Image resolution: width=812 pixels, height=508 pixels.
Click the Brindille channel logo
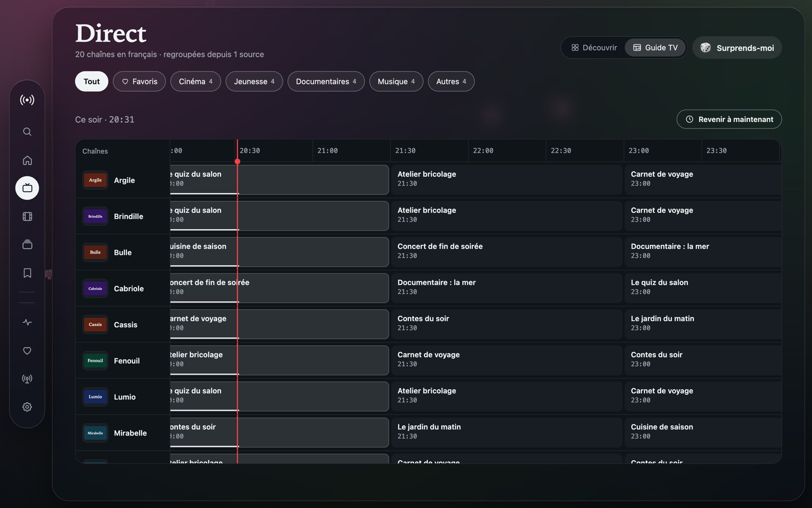(x=96, y=216)
